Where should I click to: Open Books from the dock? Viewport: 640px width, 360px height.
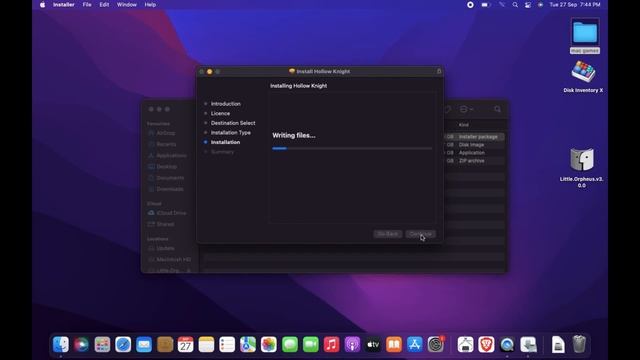coord(394,344)
